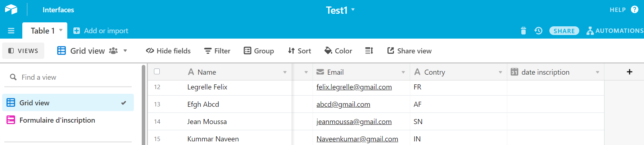Open the Table 1 tab dropdown arrow
The width and height of the screenshot is (644, 145).
pyautogui.click(x=61, y=30)
